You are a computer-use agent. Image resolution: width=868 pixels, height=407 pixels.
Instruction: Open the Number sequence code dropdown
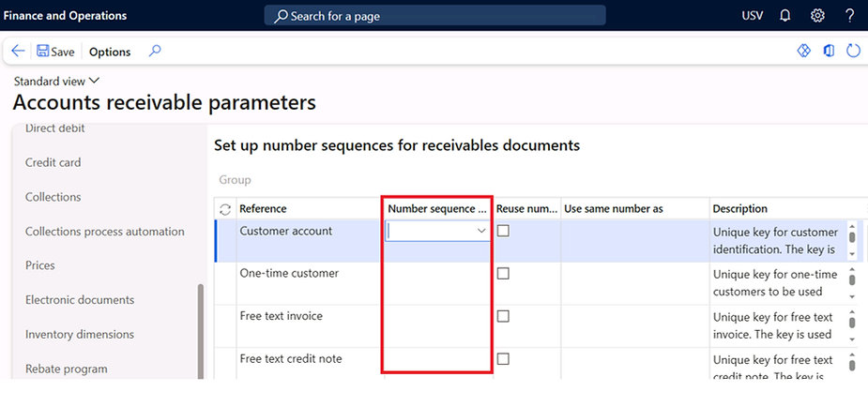point(481,231)
